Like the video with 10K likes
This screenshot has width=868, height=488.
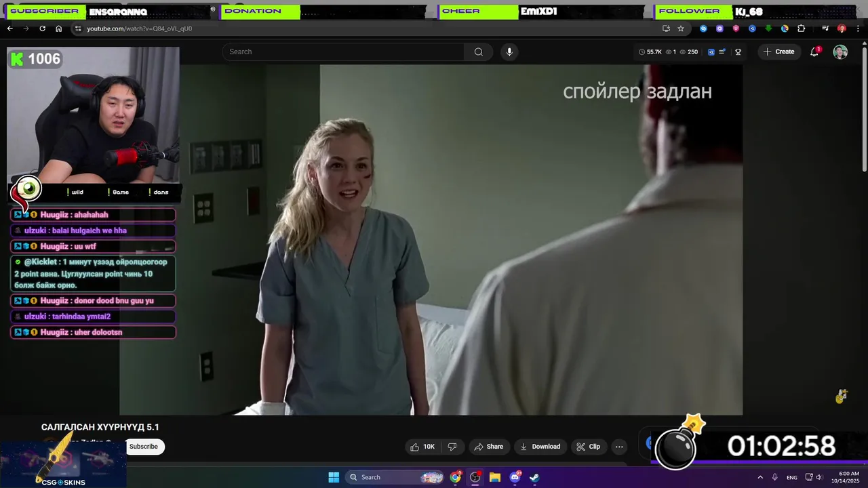(422, 447)
